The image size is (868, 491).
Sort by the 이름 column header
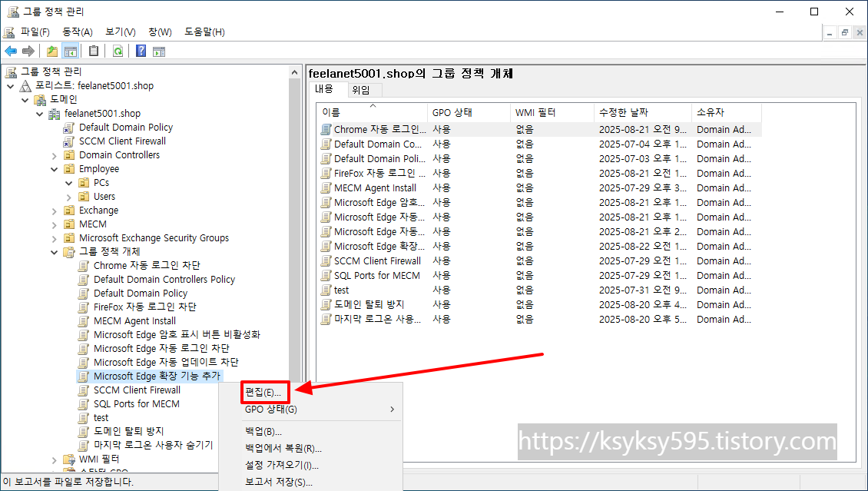pyautogui.click(x=373, y=112)
